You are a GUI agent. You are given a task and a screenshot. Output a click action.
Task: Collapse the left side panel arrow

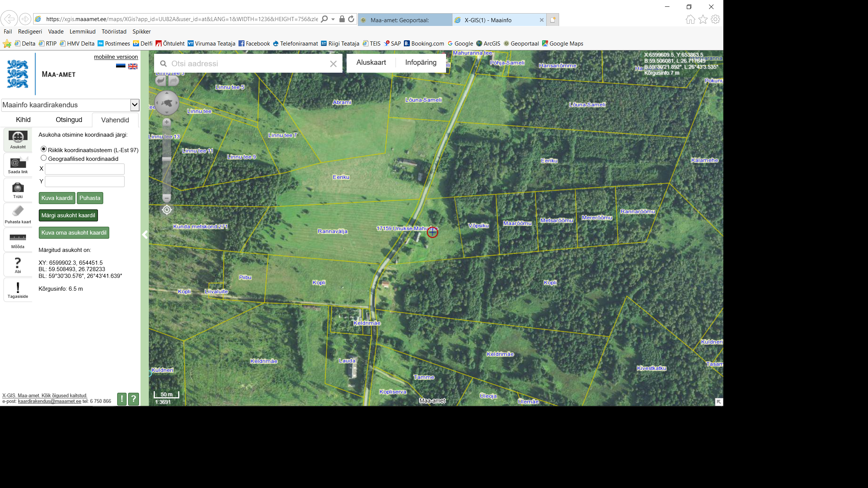[x=145, y=235]
